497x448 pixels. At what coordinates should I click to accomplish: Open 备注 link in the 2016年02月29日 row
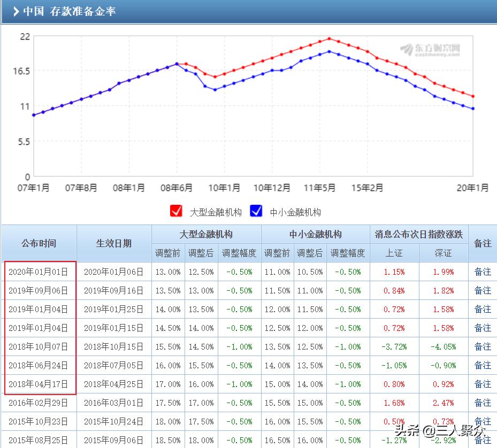click(484, 403)
